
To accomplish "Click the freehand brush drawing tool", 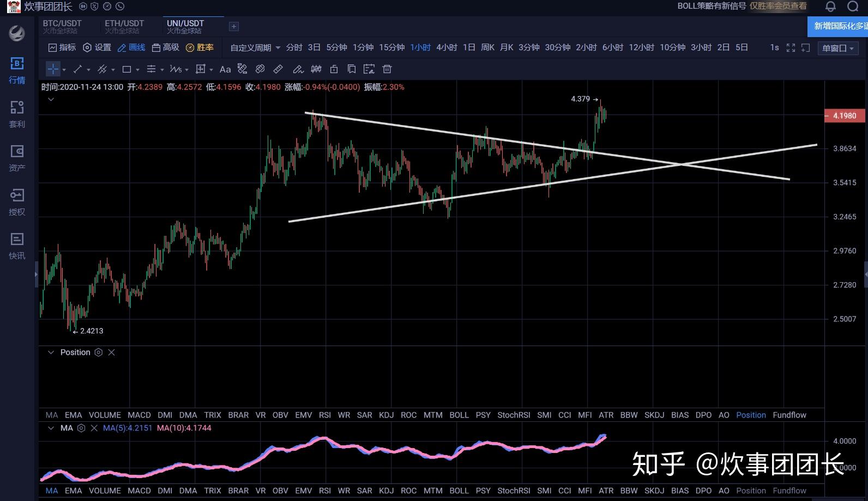I will (x=298, y=69).
